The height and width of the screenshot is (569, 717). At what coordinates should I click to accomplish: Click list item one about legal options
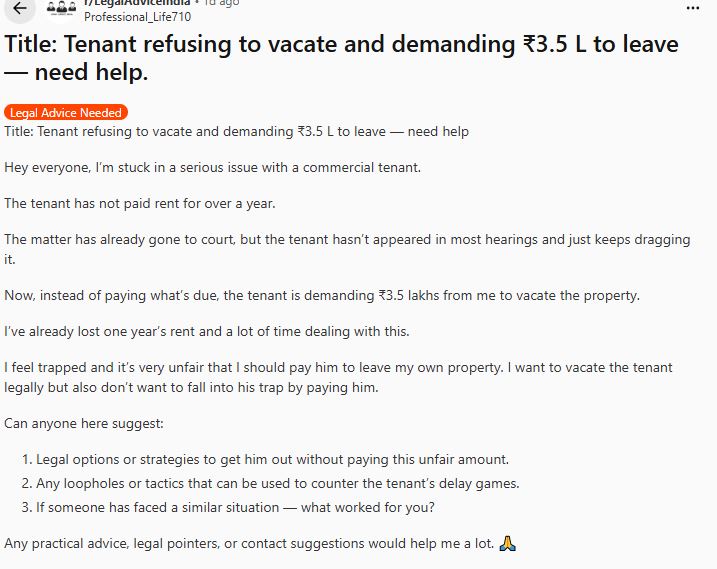(272, 459)
